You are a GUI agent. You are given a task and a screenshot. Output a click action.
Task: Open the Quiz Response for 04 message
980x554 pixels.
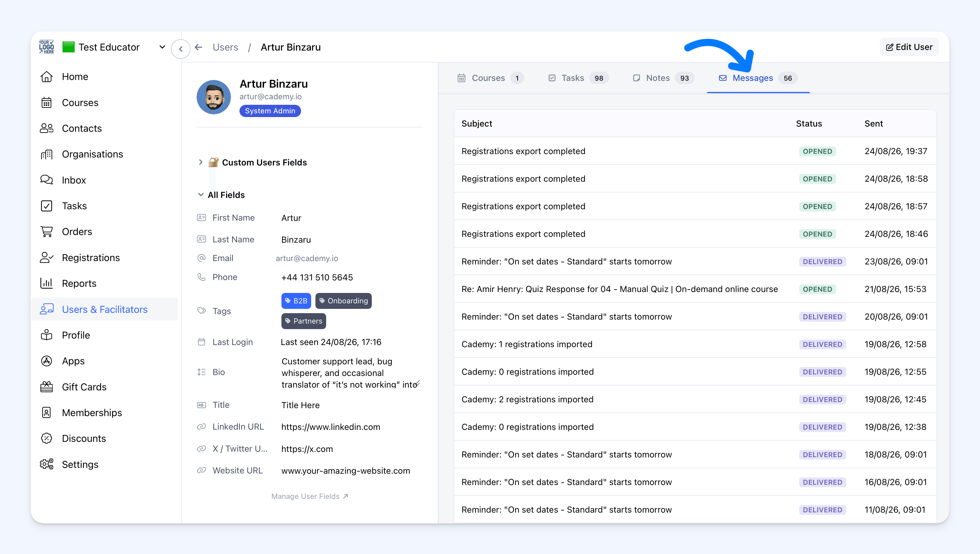(x=695, y=289)
